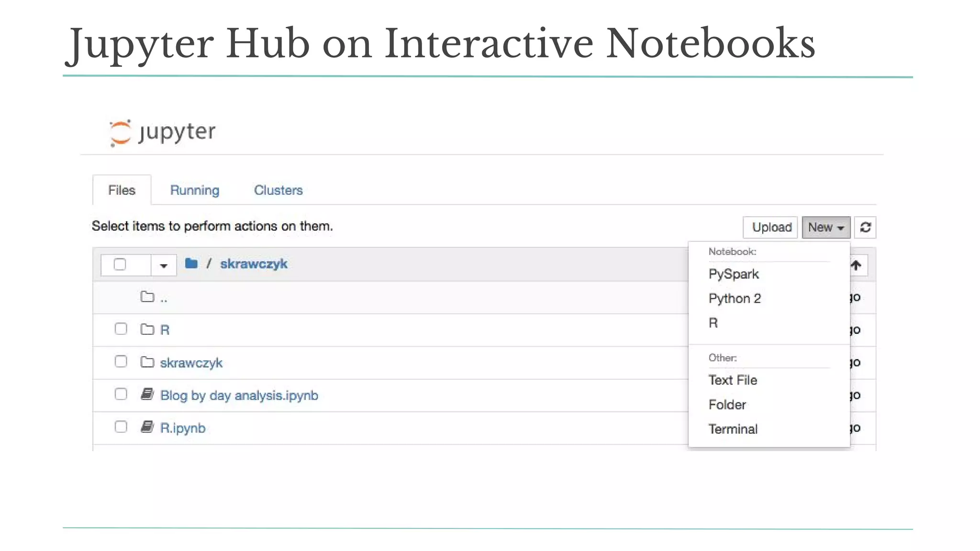This screenshot has height=551, width=980.
Task: Click the notebook icon for R.ipynb
Action: (147, 427)
